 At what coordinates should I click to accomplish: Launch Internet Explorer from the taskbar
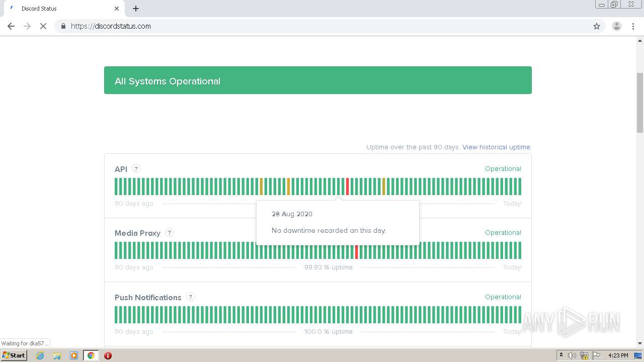(40, 355)
